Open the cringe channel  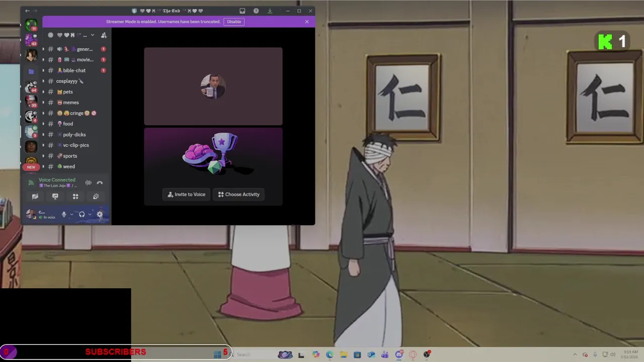click(74, 113)
